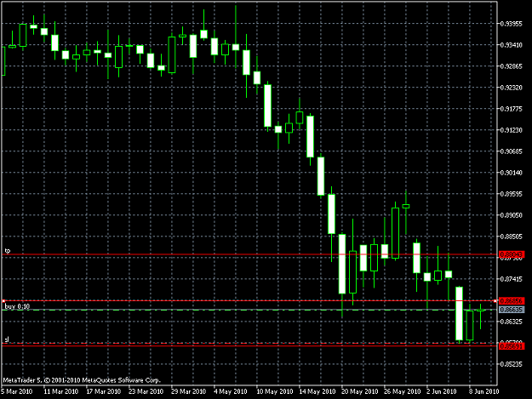Click the '5 Mar 2010' date label
532x399 pixels.
(x=17, y=391)
